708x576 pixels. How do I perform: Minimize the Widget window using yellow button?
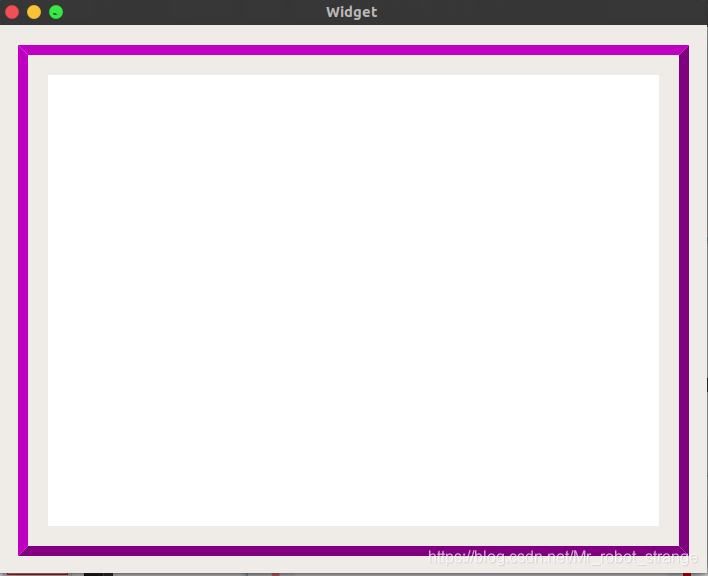click(x=34, y=12)
